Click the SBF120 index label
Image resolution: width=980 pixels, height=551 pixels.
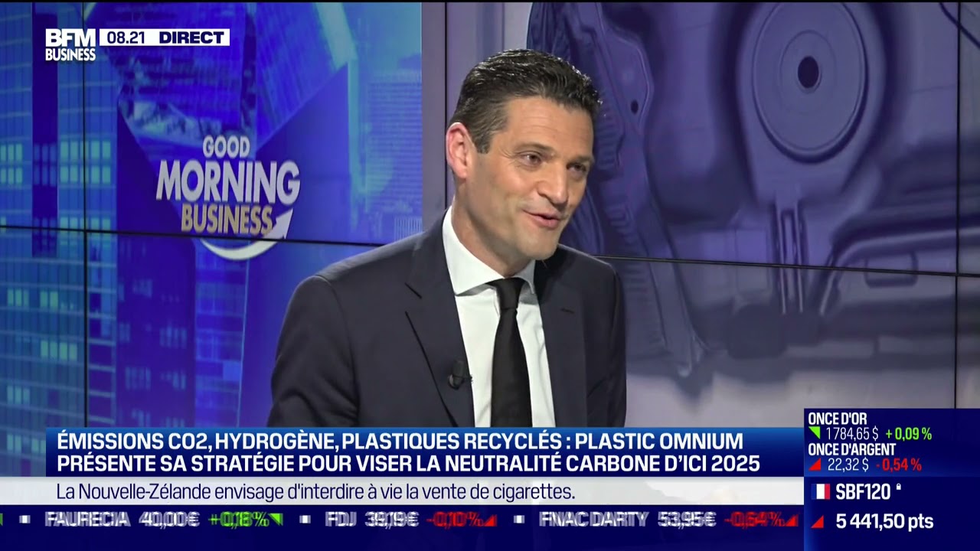pyautogui.click(x=863, y=492)
